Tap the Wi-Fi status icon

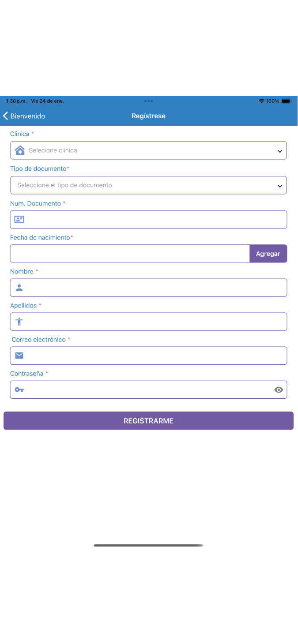[x=261, y=101]
